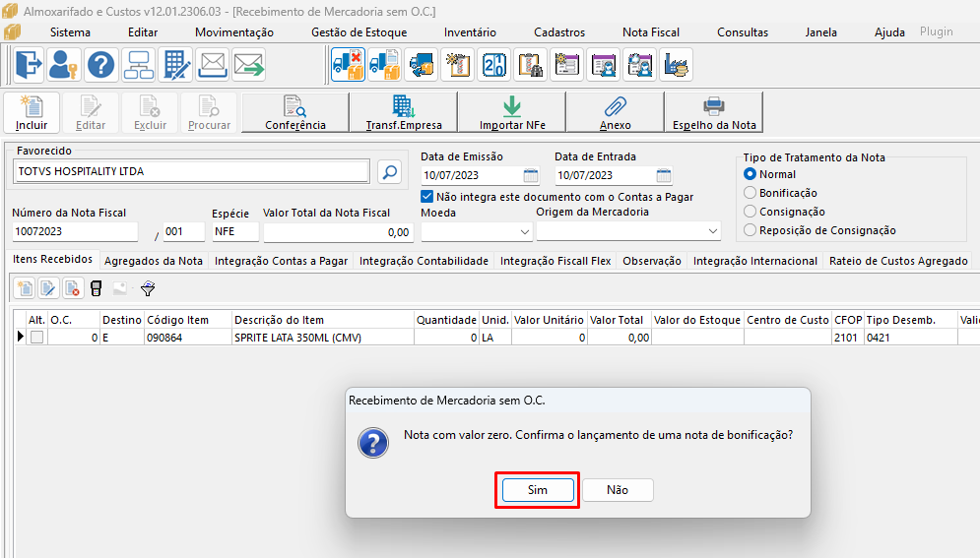The width and height of the screenshot is (980, 558).
Task: Switch to Integração Contabilidade tab
Action: point(424,261)
